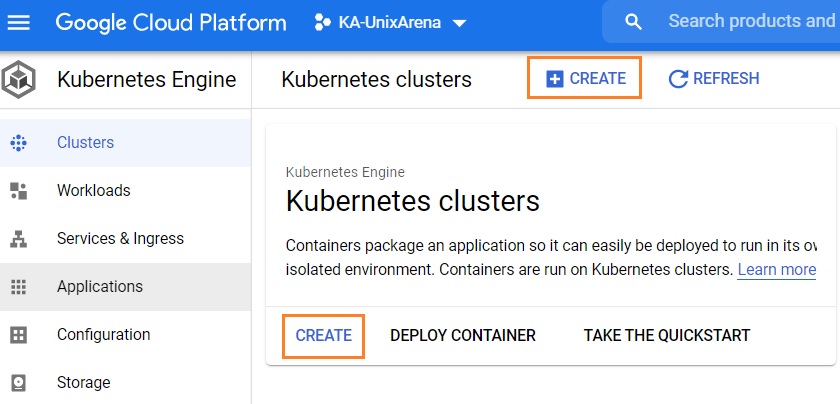Open Storage in the sidebar
The width and height of the screenshot is (840, 404).
125,383
